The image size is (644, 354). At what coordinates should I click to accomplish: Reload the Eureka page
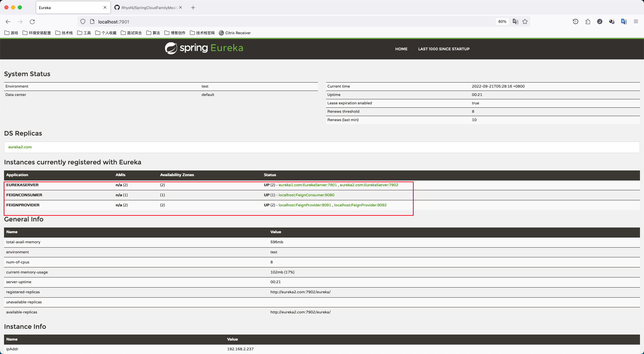(x=32, y=21)
